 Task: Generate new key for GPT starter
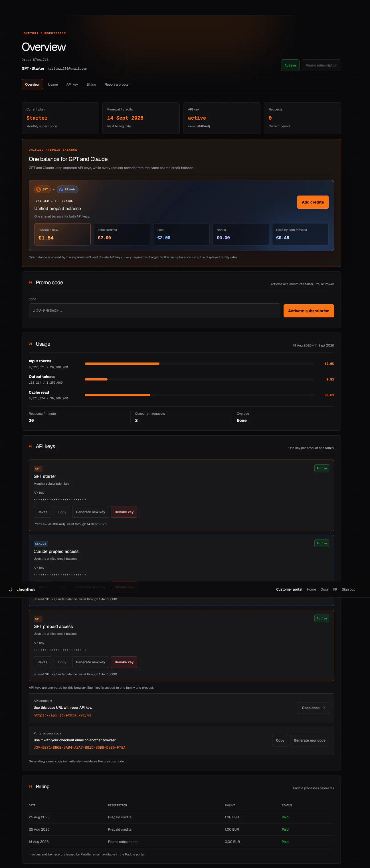90,512
